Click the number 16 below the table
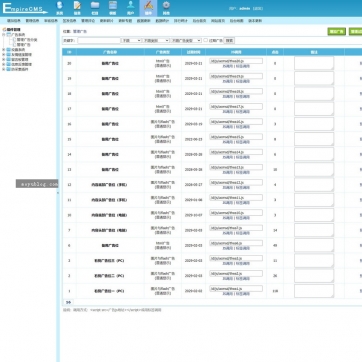The height and width of the screenshot is (362, 362). pos(69,302)
